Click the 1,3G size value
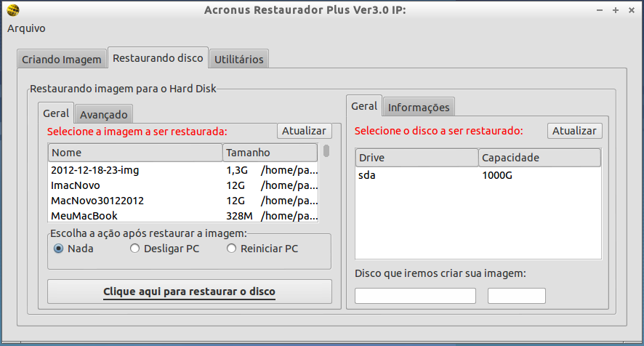The height and width of the screenshot is (346, 644). 236,170
